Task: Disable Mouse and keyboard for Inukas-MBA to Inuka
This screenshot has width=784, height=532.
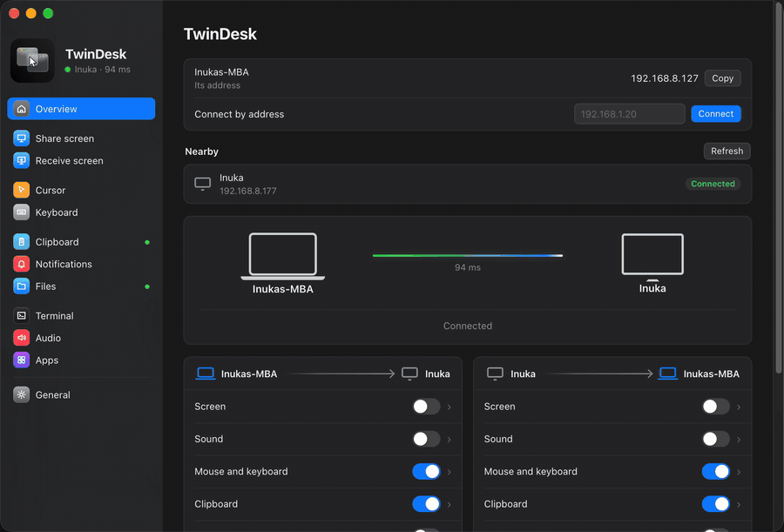Action: tap(427, 472)
